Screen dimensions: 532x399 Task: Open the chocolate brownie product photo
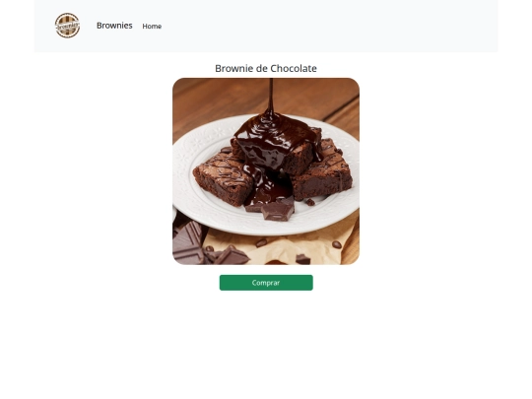point(266,171)
